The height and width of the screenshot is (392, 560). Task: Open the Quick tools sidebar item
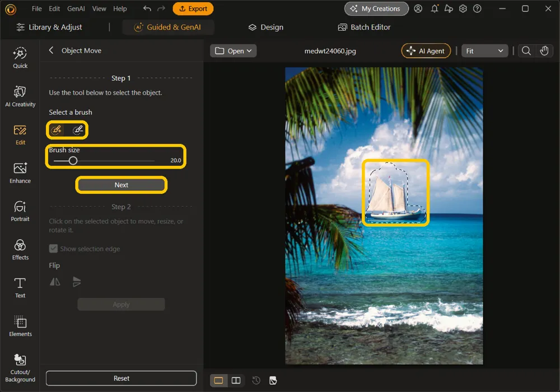pyautogui.click(x=20, y=58)
